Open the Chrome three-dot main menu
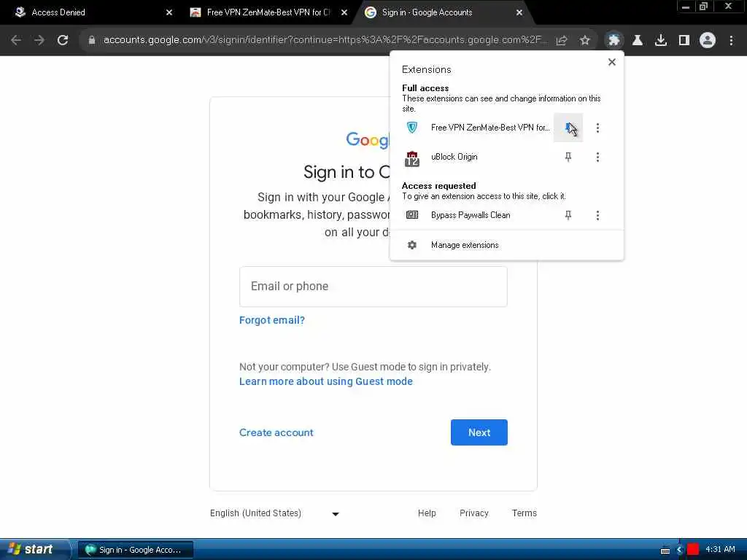747x560 pixels. click(x=731, y=41)
